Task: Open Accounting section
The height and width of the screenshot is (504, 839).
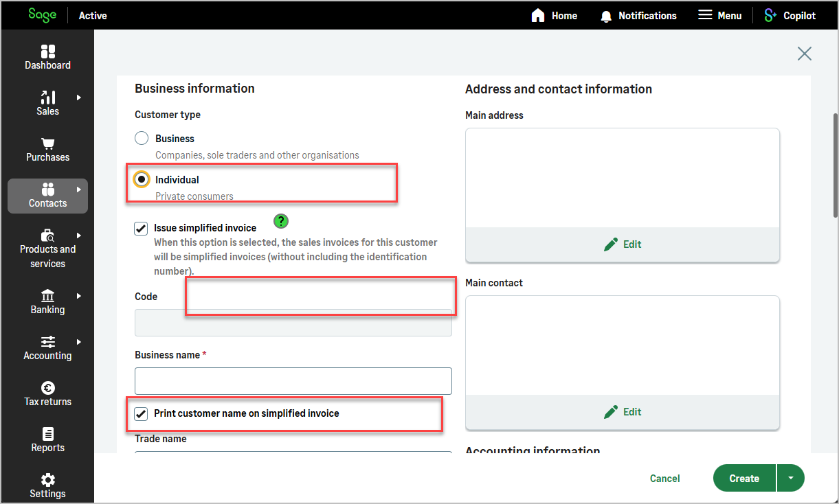Action: [x=47, y=348]
